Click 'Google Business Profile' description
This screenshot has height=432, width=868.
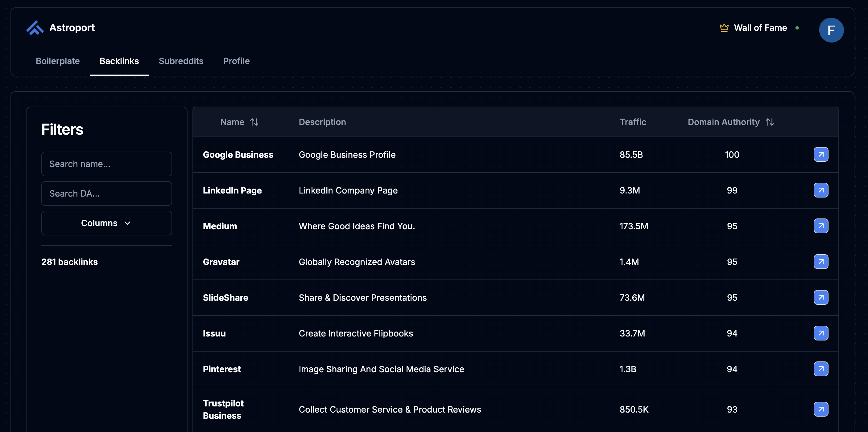(x=347, y=155)
